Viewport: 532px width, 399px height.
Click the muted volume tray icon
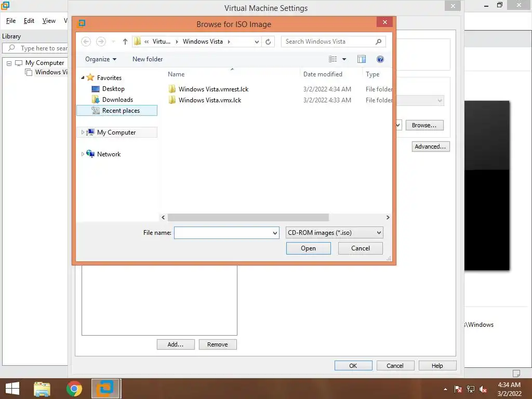coord(483,389)
